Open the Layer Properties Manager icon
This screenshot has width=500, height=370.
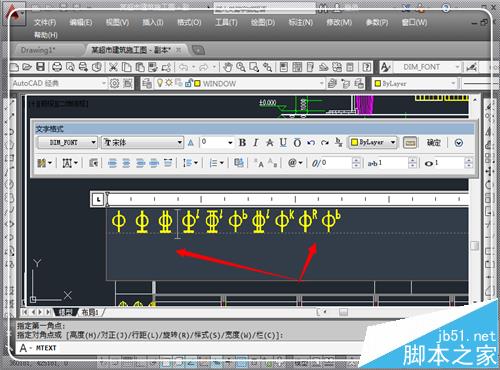[147, 83]
